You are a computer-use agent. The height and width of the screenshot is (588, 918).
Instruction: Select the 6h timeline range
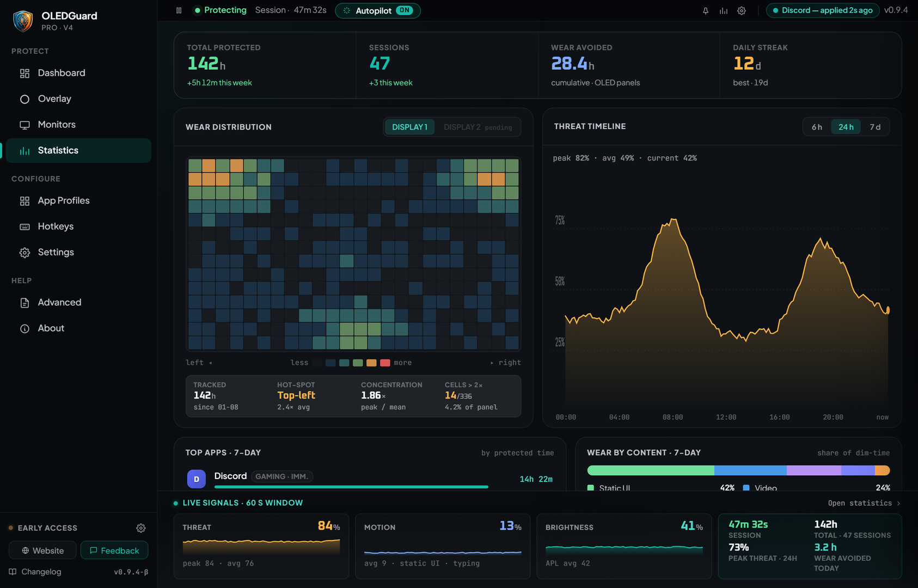[x=817, y=127]
